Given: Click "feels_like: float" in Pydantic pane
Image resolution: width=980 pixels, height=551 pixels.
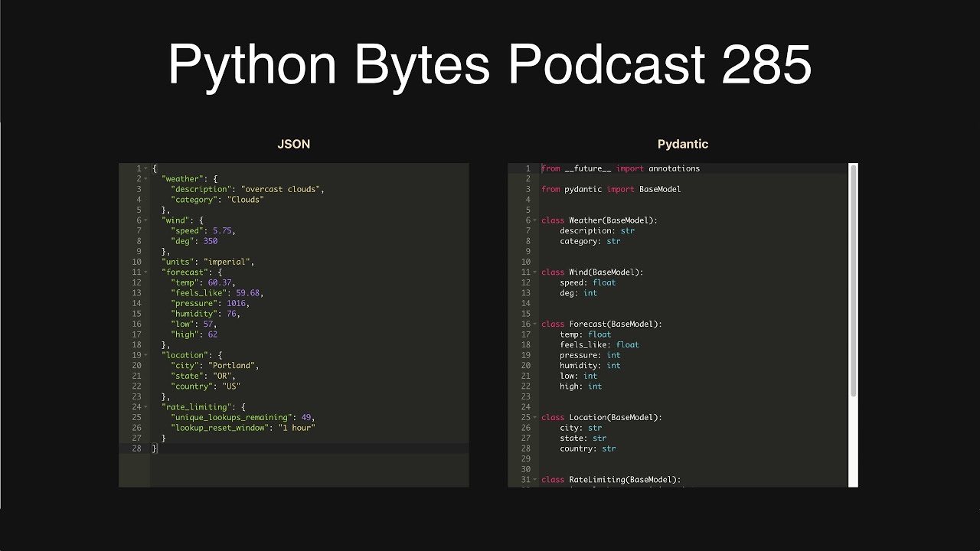Looking at the screenshot, I should click(599, 345).
